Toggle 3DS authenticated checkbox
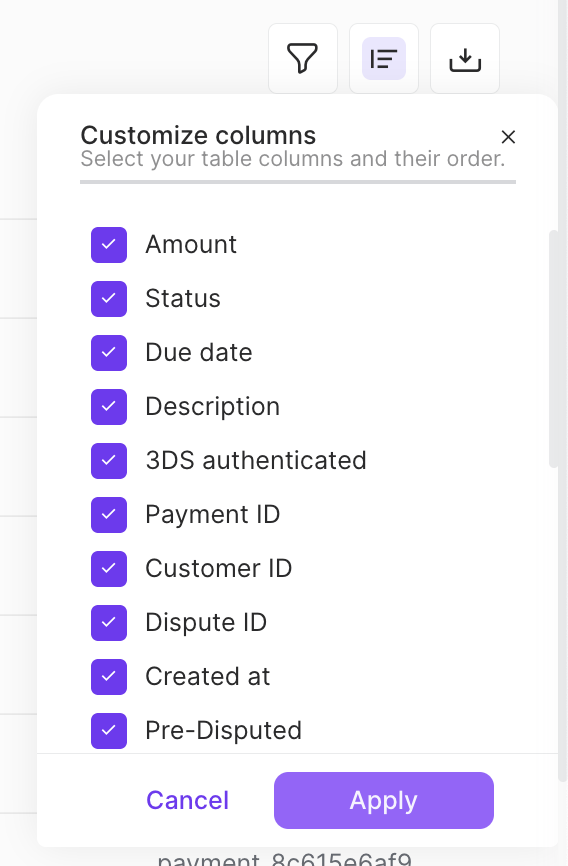 109,461
